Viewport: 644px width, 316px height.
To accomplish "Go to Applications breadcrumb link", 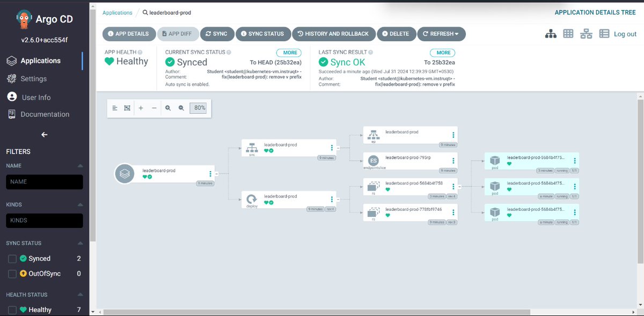I will tap(117, 13).
